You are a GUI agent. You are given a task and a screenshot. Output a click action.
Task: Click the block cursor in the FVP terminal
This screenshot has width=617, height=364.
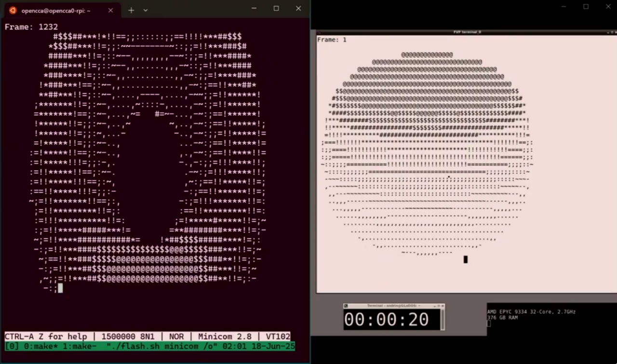click(465, 259)
